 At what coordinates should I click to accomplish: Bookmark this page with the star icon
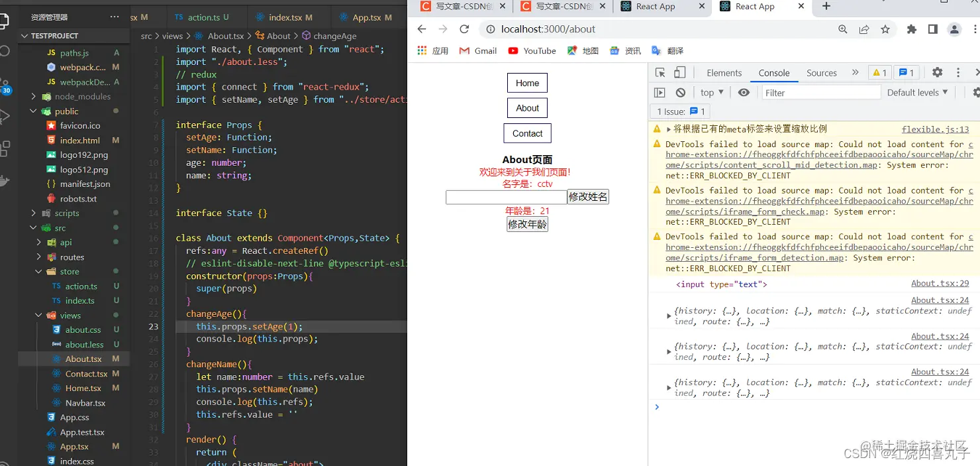click(885, 29)
